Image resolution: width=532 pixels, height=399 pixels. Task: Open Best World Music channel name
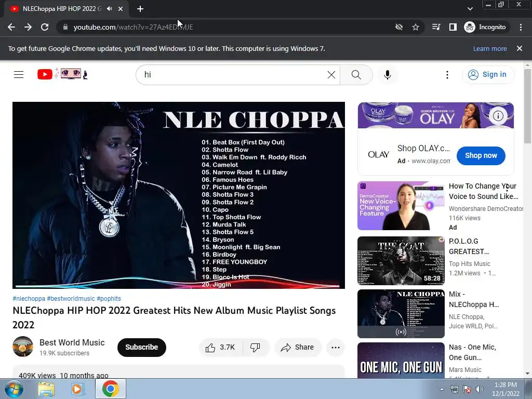point(72,342)
